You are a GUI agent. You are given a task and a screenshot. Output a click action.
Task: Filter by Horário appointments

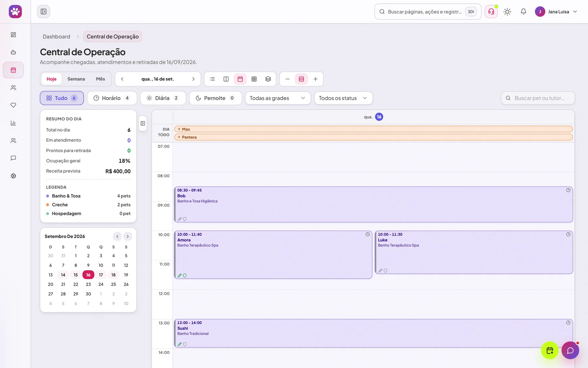tap(112, 98)
